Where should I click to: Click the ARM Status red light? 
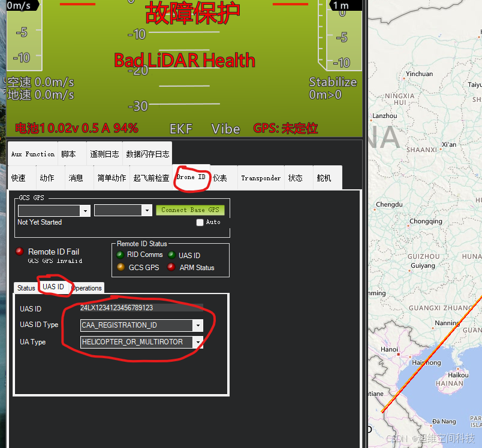[x=171, y=267]
